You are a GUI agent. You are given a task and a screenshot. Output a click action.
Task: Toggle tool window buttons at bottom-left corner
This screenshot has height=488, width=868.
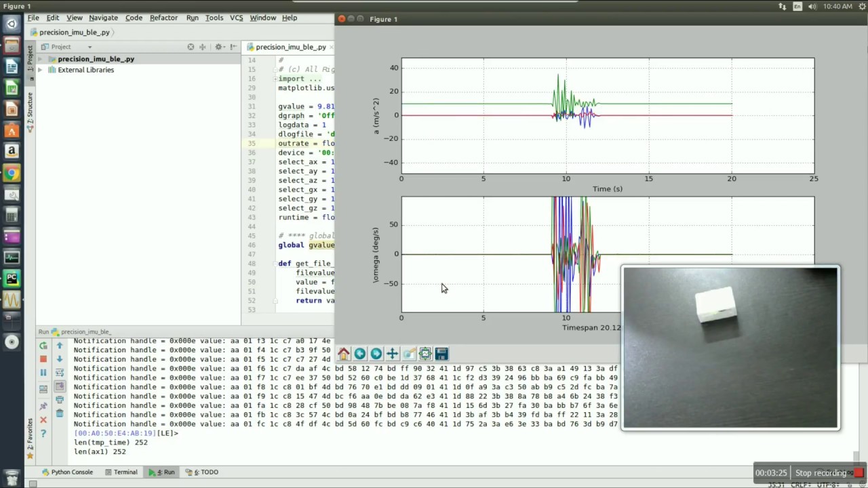pyautogui.click(x=32, y=483)
